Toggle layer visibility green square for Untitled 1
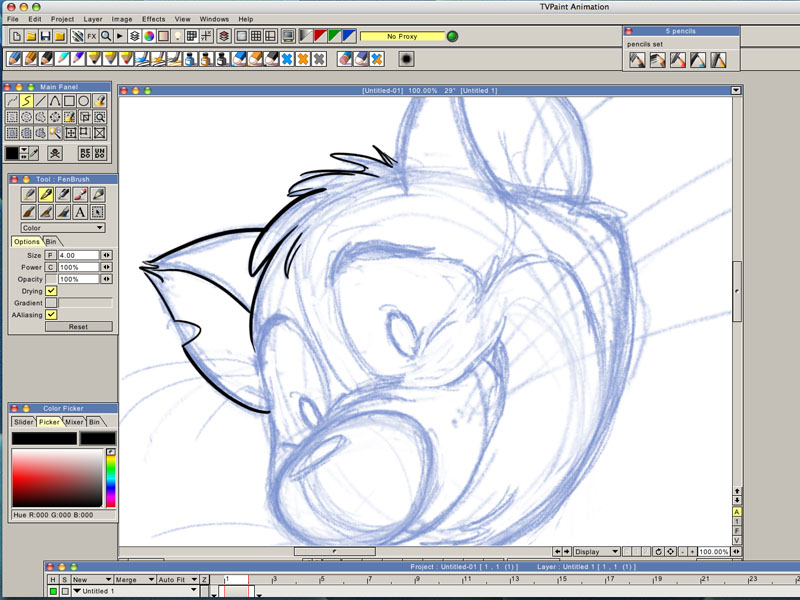800x600 pixels. [53, 591]
